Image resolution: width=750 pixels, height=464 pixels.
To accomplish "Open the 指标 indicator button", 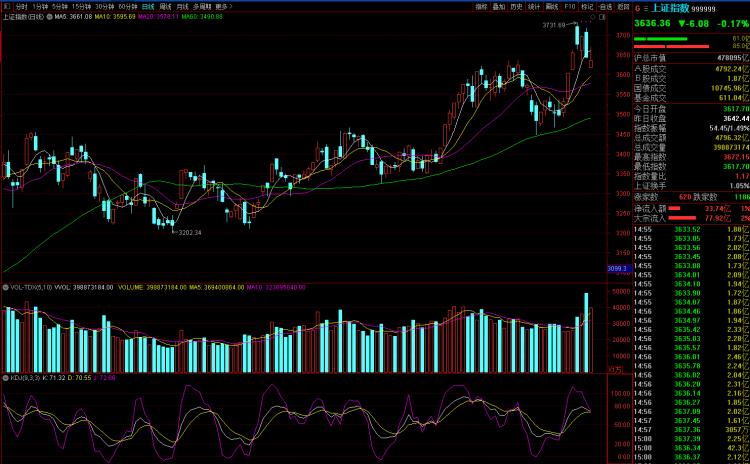I will 481,7.
